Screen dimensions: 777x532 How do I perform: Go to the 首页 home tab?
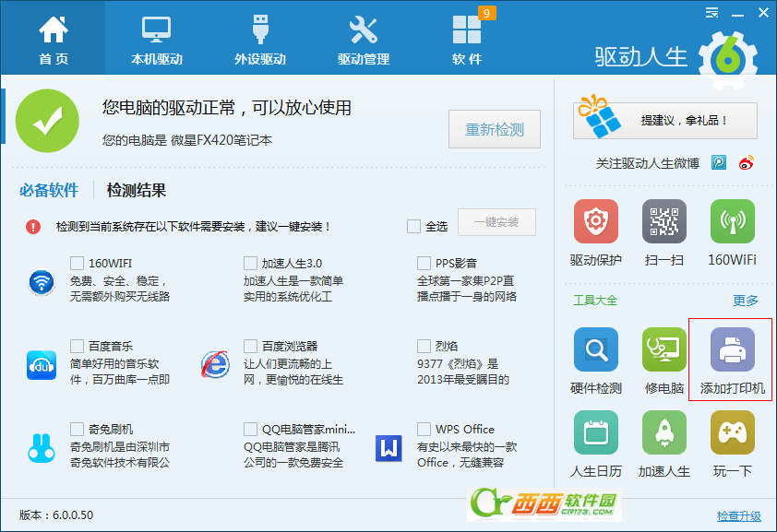pos(53,40)
